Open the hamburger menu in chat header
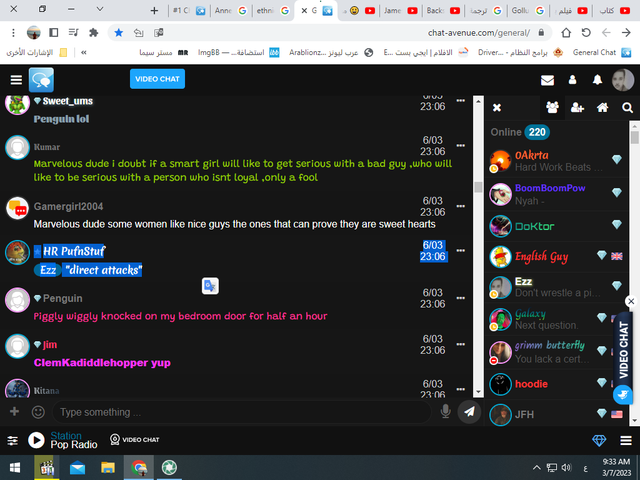Image resolution: width=640 pixels, height=480 pixels. click(x=16, y=80)
